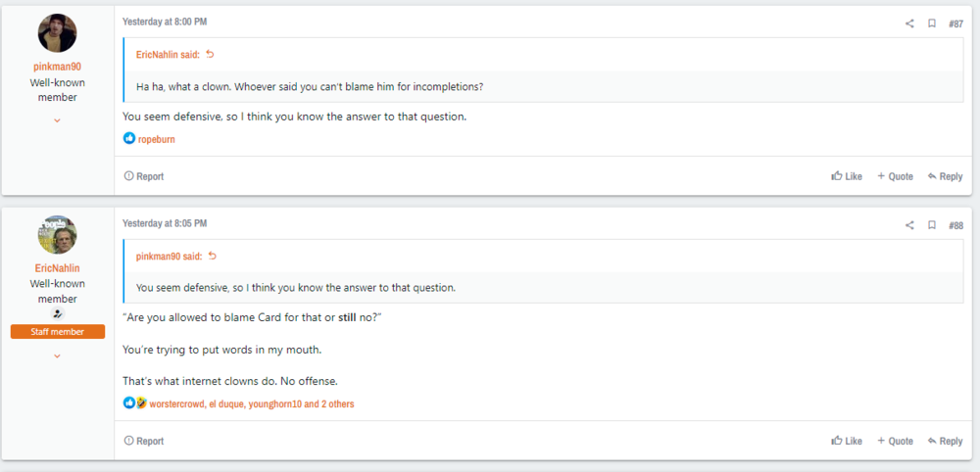Click the thumbs-up reaction icon under post #88
The height and width of the screenshot is (472, 980).
tap(128, 403)
